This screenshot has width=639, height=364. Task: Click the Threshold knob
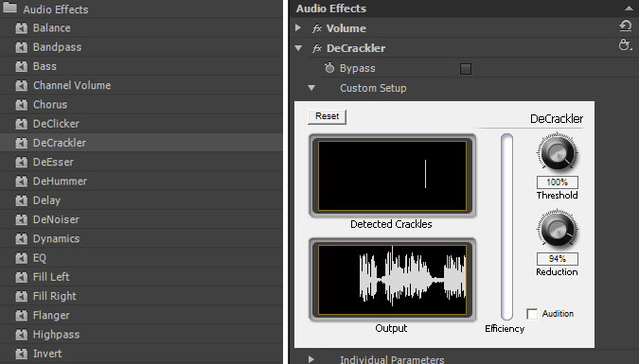point(557,152)
